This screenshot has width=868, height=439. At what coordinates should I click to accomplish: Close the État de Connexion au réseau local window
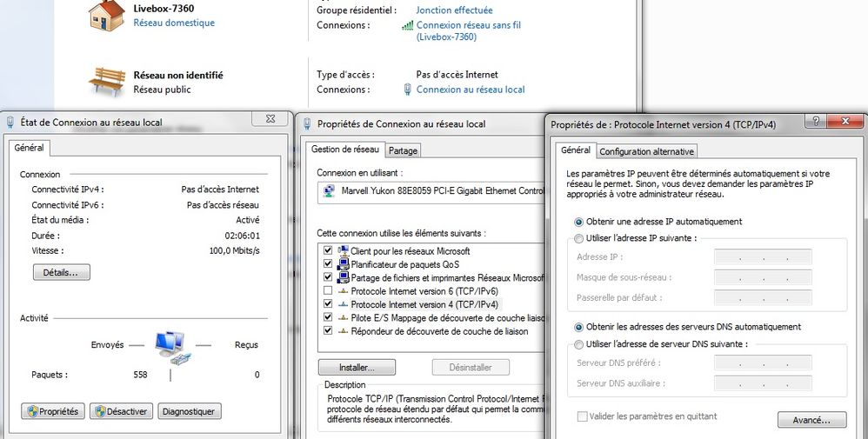coord(270,118)
